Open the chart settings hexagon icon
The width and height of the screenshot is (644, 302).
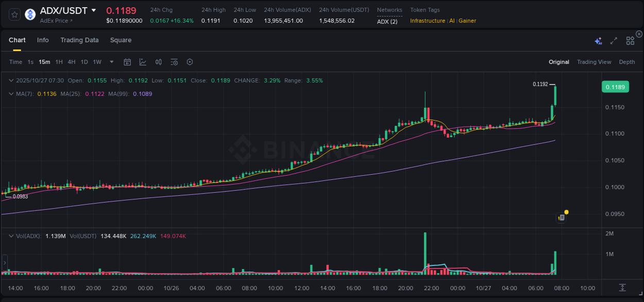190,62
